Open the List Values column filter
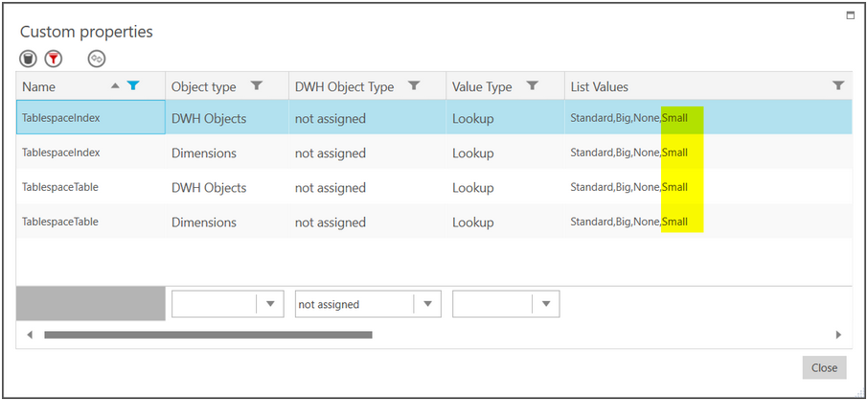 tap(838, 86)
